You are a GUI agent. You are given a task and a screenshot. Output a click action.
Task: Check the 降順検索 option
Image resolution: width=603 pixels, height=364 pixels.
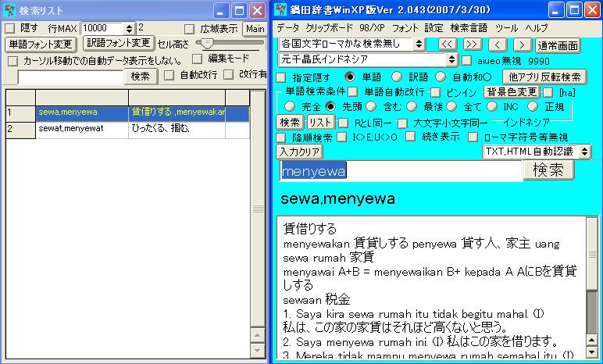(x=281, y=137)
